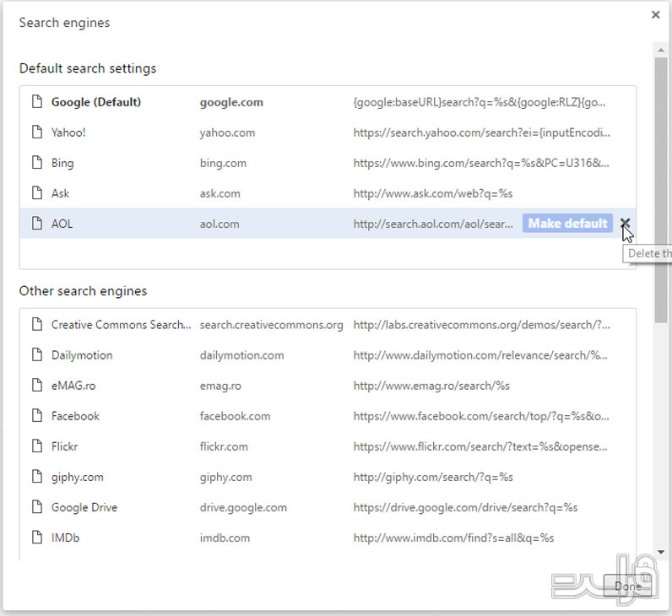Click the page icon beside Flickr
The height and width of the screenshot is (616, 672).
click(x=37, y=446)
